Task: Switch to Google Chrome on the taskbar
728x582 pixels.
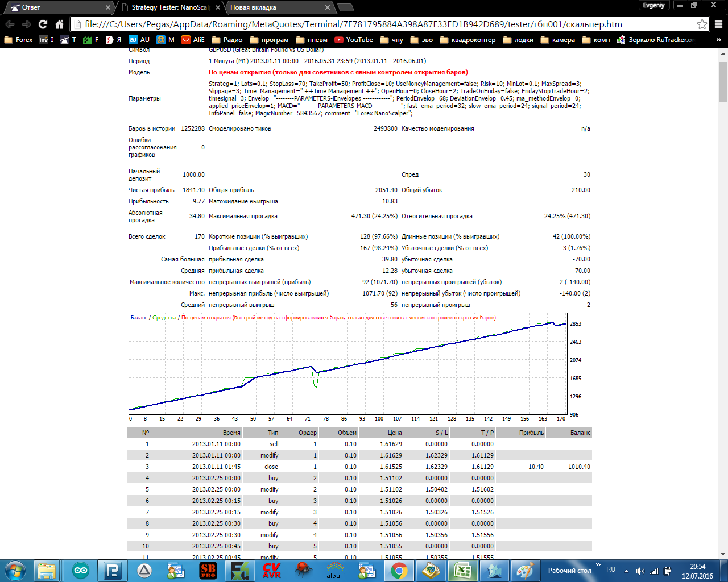Action: pyautogui.click(x=399, y=571)
